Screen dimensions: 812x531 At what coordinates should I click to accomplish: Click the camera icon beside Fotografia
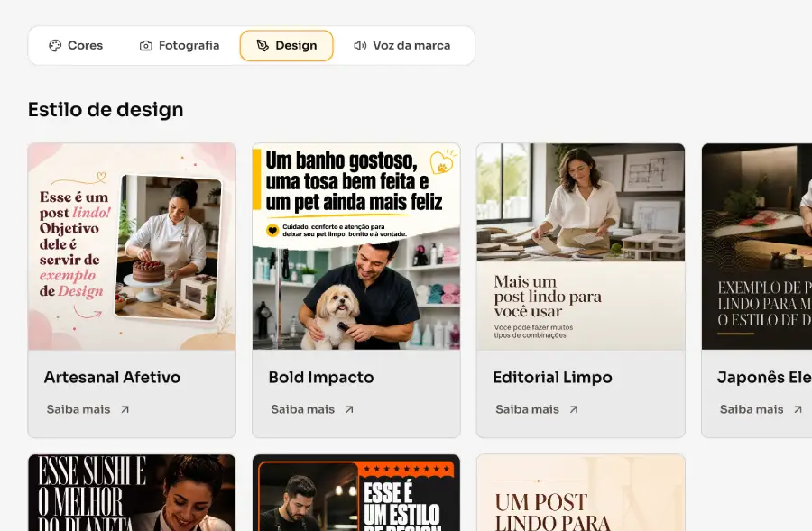(x=146, y=46)
